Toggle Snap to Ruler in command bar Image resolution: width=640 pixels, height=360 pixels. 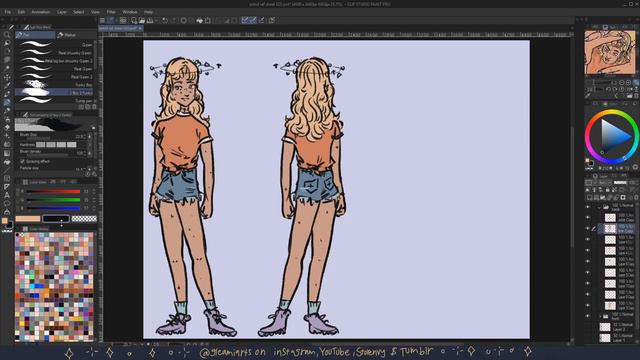click(x=245, y=20)
